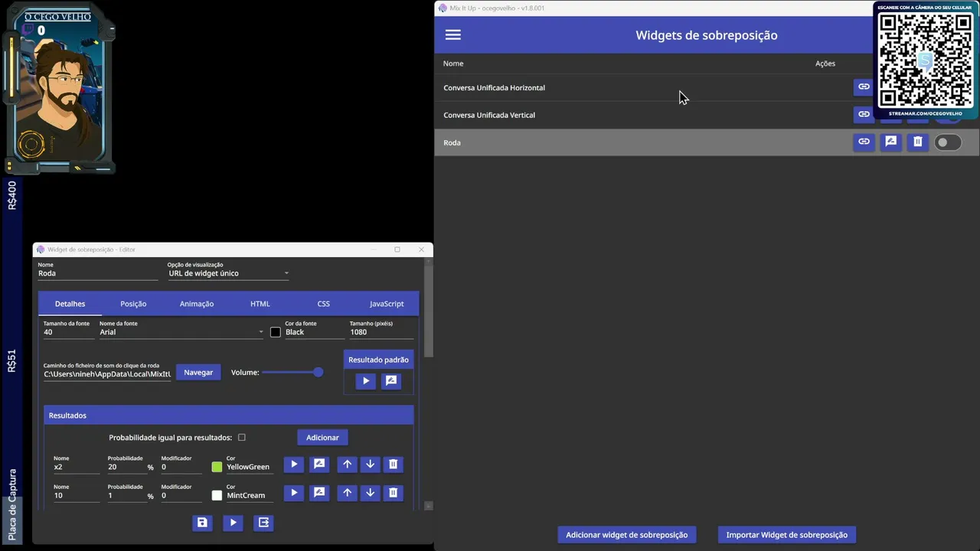The image size is (980, 551).
Task: Click the x2 Modificador field
Action: tap(181, 467)
